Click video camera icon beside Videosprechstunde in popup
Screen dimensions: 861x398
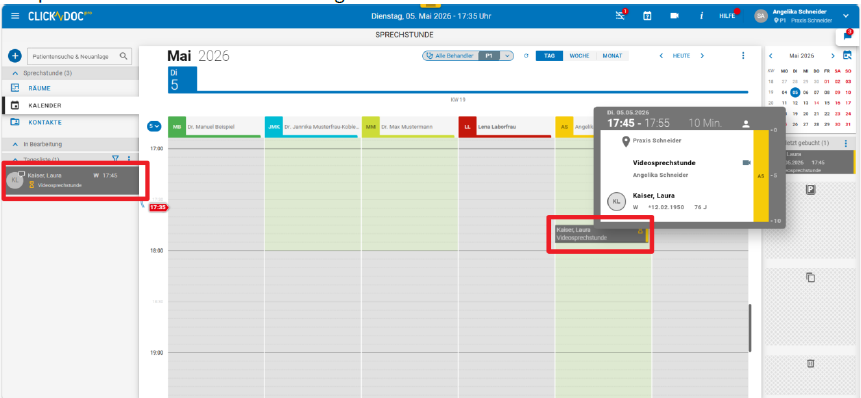point(746,162)
